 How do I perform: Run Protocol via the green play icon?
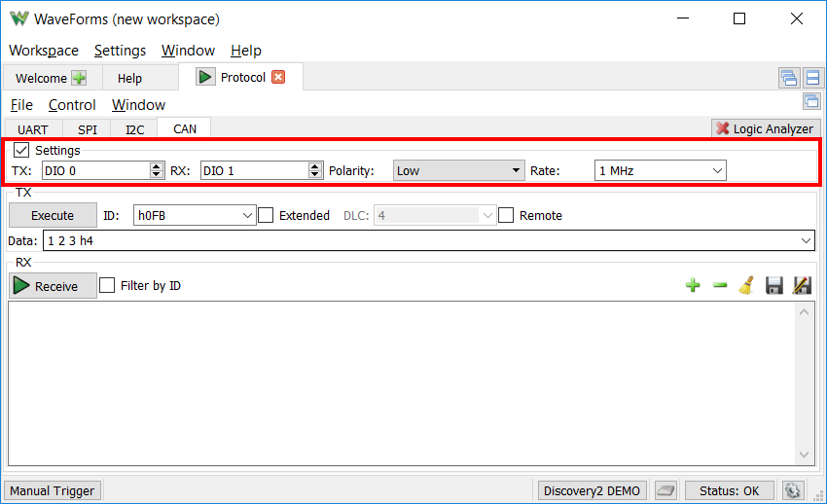205,77
